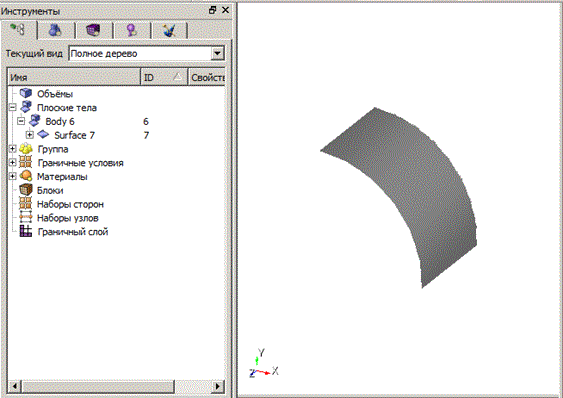Select the 'Граничный слой' label

pyautogui.click(x=73, y=232)
